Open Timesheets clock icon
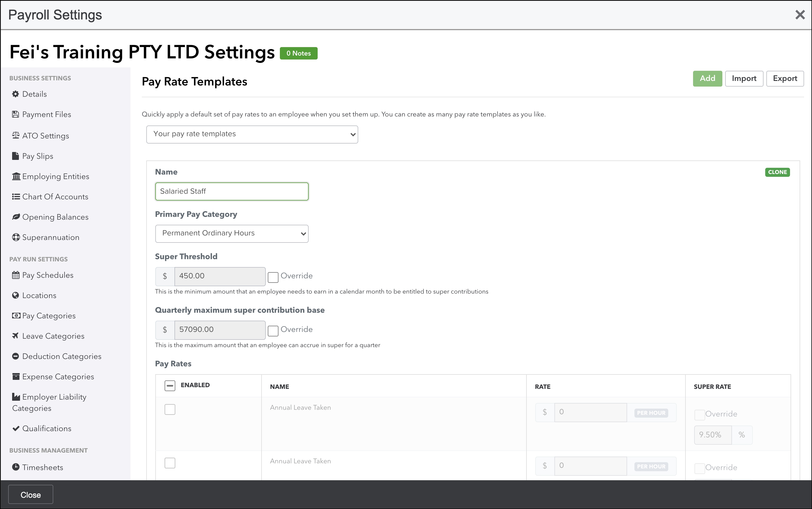This screenshot has width=812, height=509. pos(16,467)
